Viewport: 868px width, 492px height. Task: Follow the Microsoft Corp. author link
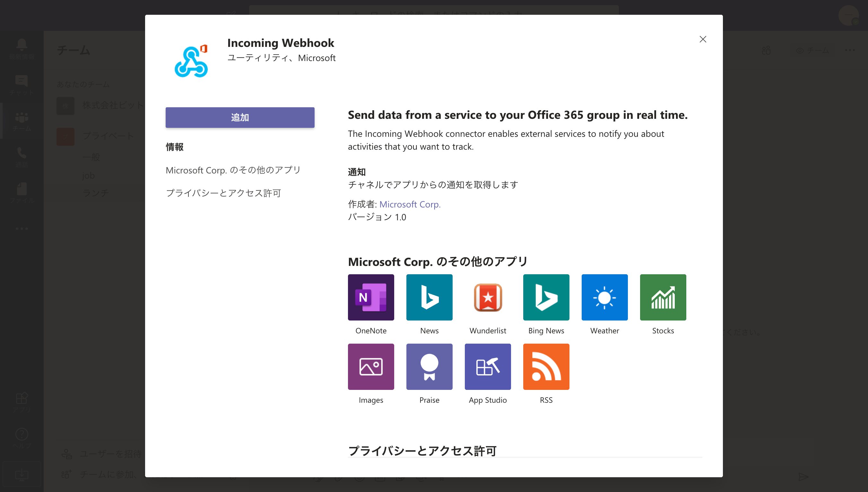pyautogui.click(x=410, y=204)
